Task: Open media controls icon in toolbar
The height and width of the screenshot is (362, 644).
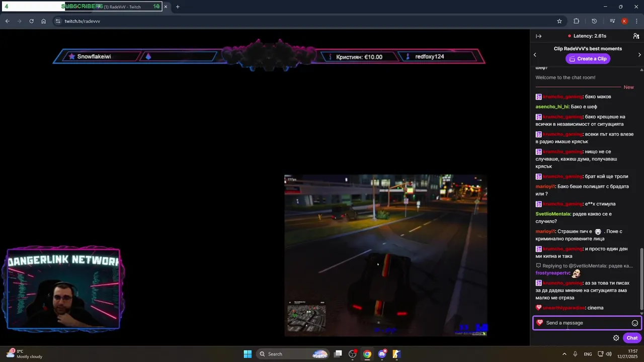Action: (x=612, y=21)
